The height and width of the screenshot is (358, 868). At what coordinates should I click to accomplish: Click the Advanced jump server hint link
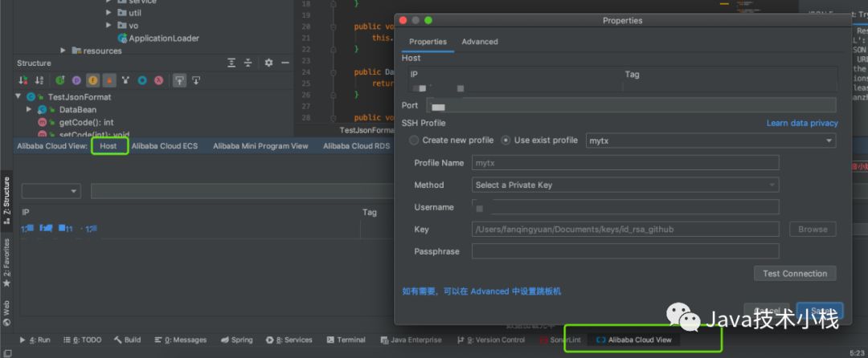pos(481,291)
